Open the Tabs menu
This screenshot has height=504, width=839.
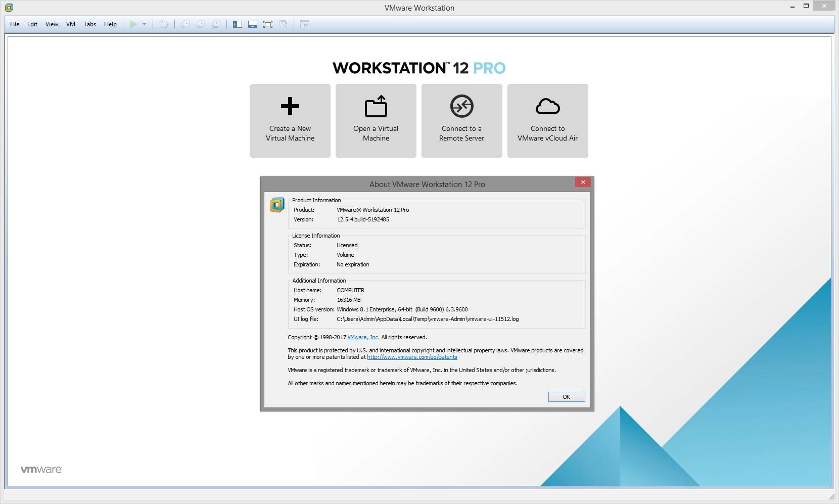[x=90, y=24]
